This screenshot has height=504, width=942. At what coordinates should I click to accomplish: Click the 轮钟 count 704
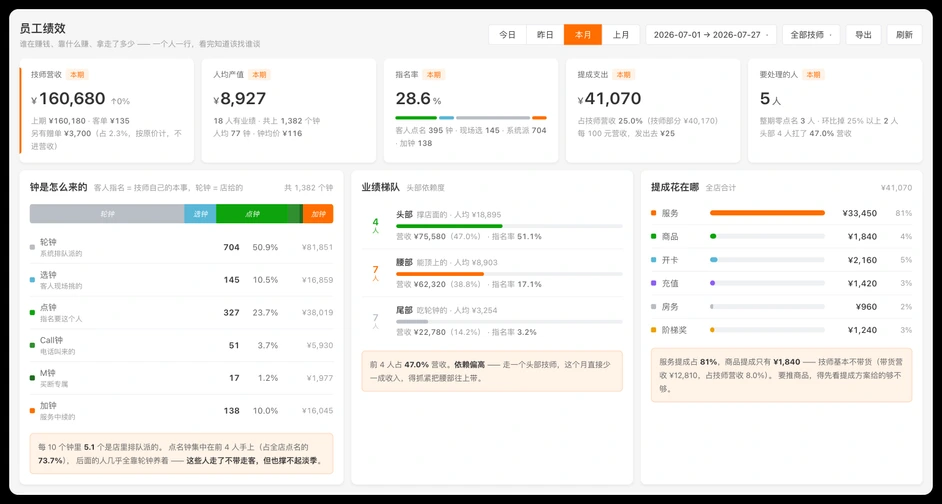coord(231,247)
